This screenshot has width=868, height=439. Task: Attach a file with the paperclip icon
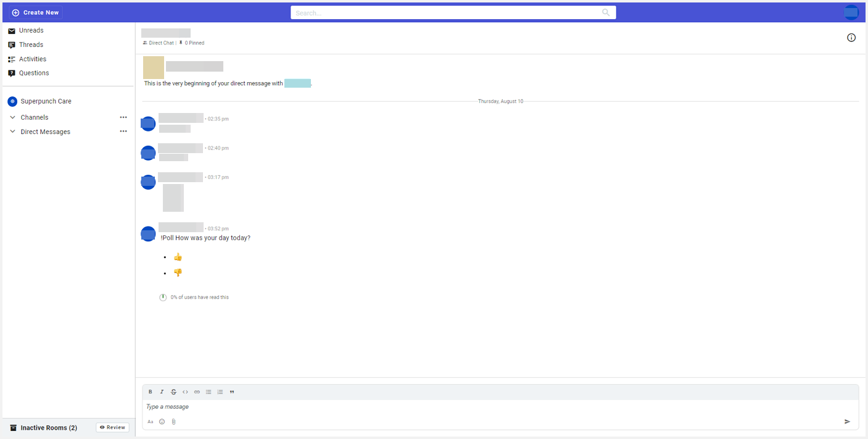tap(173, 421)
